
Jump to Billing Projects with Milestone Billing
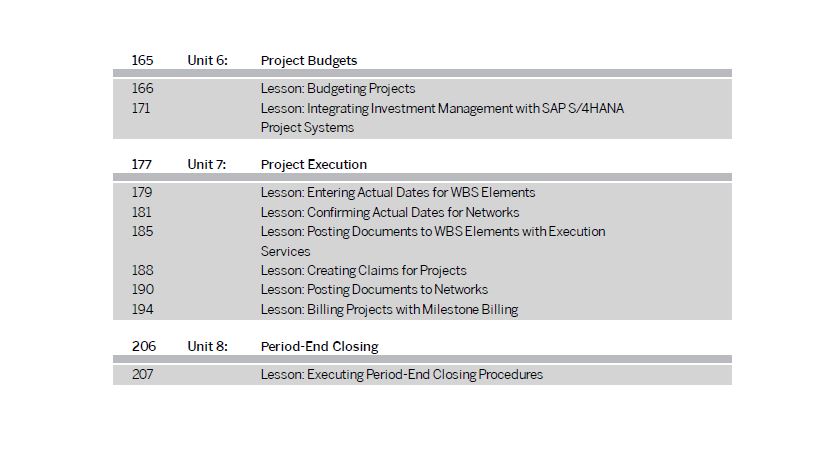coord(389,310)
